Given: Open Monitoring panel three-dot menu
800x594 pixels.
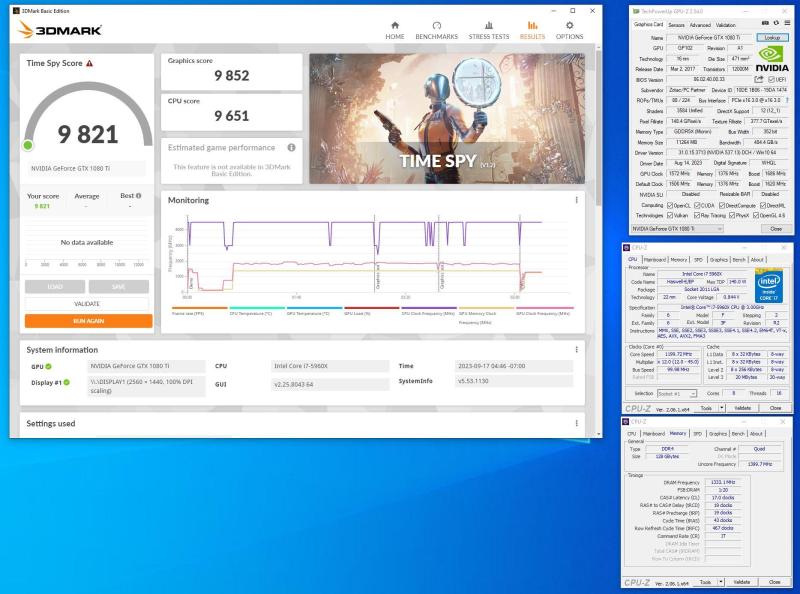Looking at the screenshot, I should coord(576,200).
